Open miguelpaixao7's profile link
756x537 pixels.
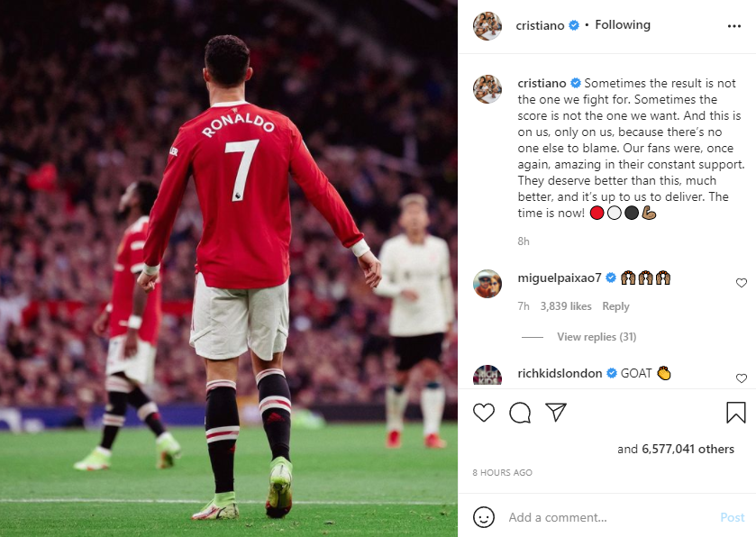(560, 278)
